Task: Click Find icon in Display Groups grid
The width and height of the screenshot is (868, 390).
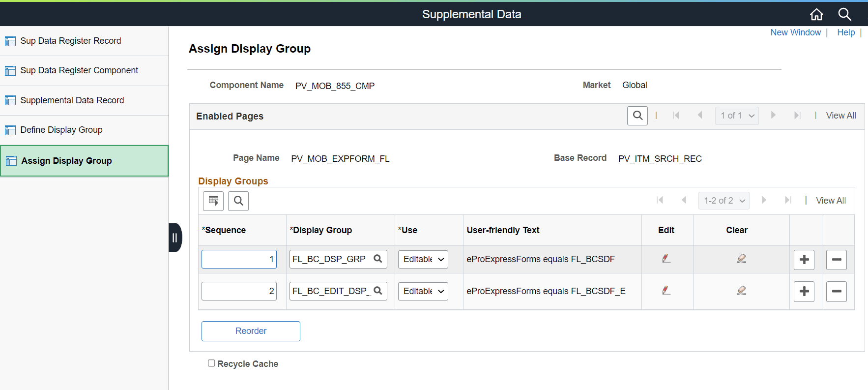Action: (x=238, y=201)
